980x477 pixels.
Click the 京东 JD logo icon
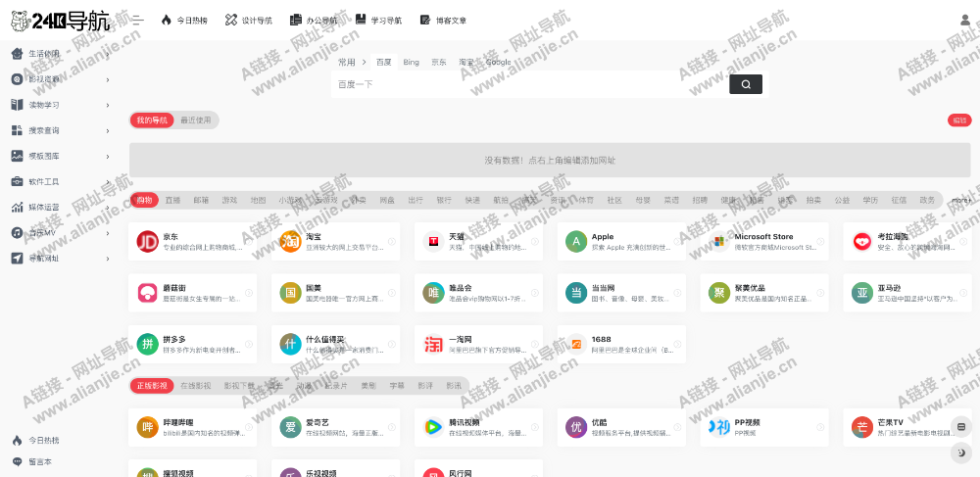click(148, 242)
